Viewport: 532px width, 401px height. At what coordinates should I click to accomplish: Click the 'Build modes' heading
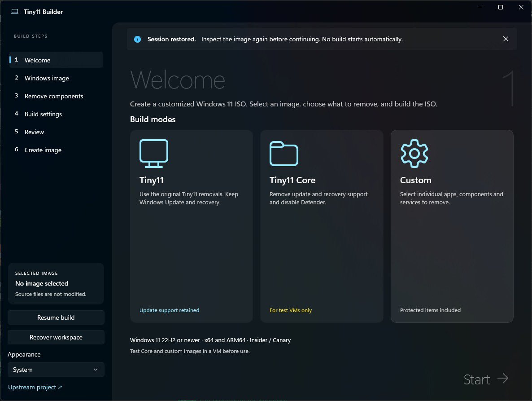153,119
